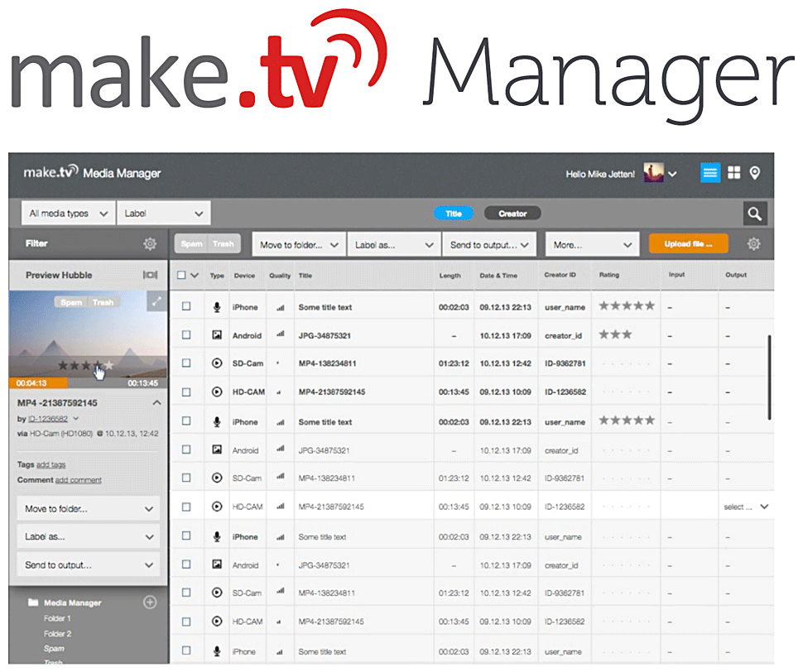Click the search magnifier icon

(754, 214)
